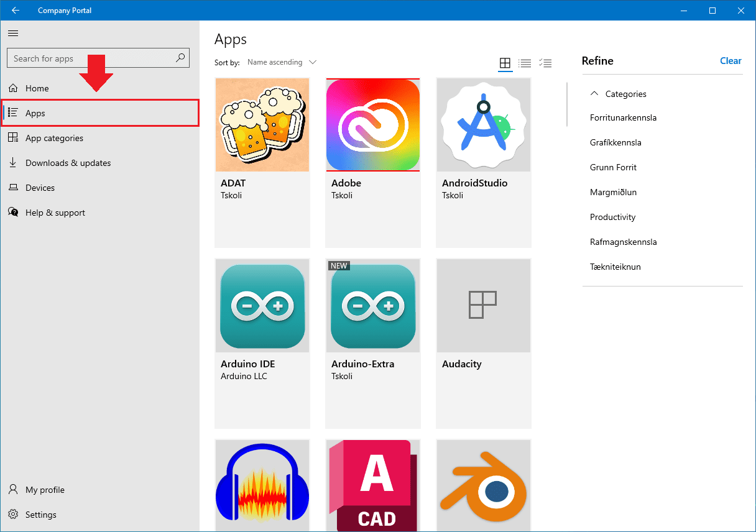Open the Sort by Name ascending dropdown
The image size is (756, 532).
point(282,62)
